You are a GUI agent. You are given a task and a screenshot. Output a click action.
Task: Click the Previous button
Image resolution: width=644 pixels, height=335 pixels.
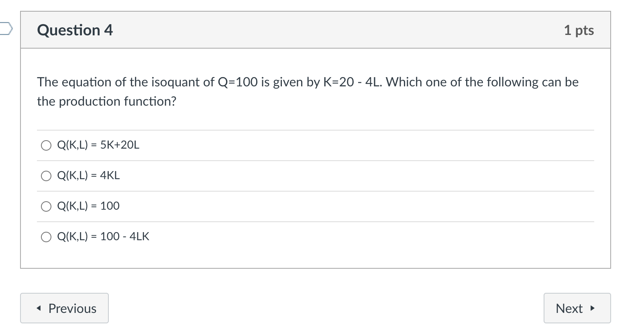tap(64, 308)
